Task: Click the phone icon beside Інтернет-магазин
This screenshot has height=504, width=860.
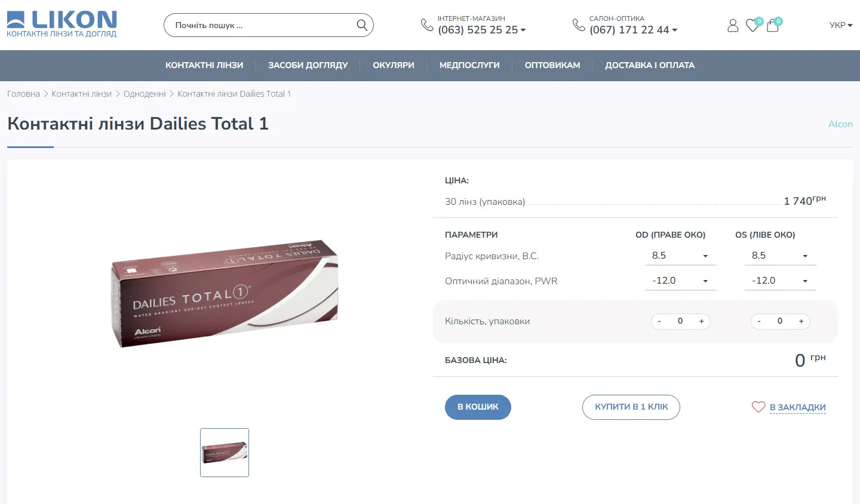Action: click(427, 24)
